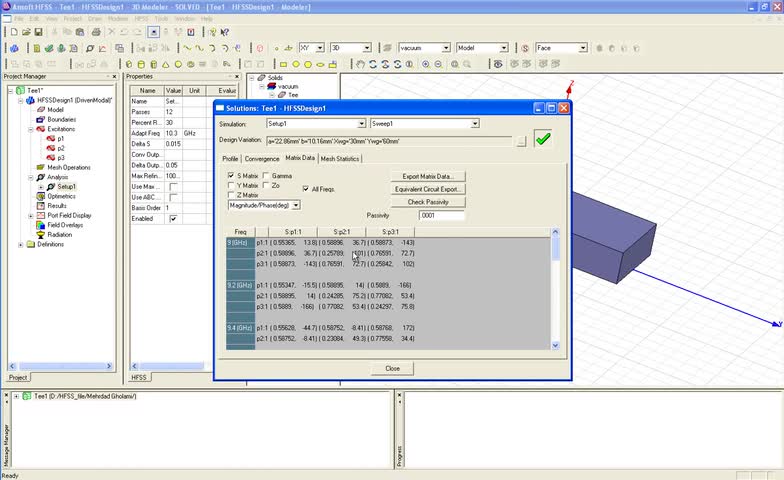
Task: Select the Field Overlays tree item
Action: (x=65, y=225)
